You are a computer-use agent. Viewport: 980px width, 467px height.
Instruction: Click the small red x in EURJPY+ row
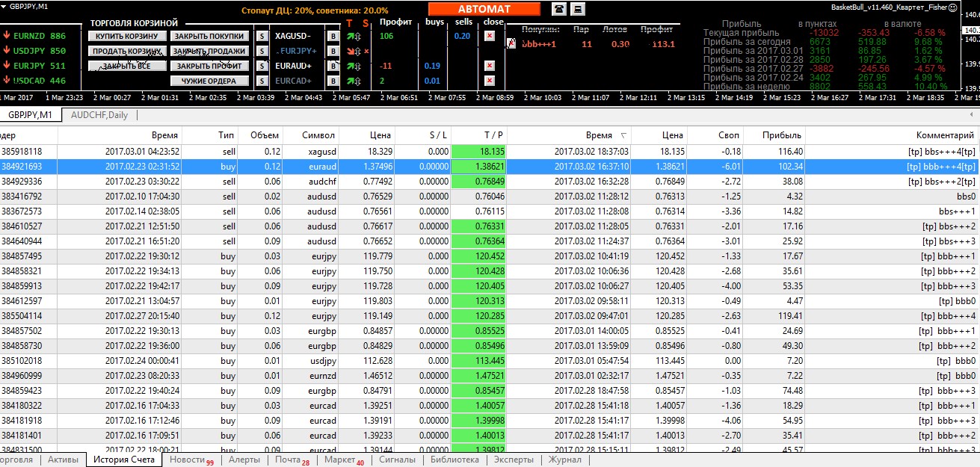tap(366, 51)
